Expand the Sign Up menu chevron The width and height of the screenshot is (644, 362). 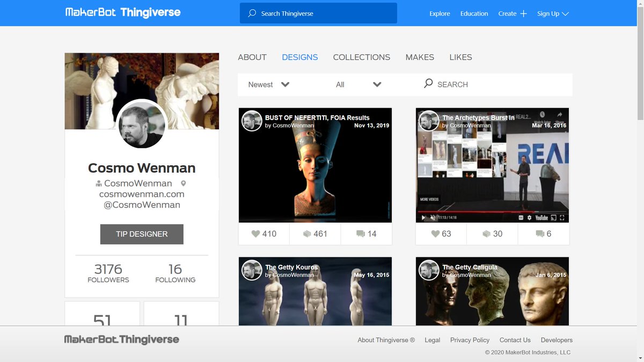(x=565, y=13)
